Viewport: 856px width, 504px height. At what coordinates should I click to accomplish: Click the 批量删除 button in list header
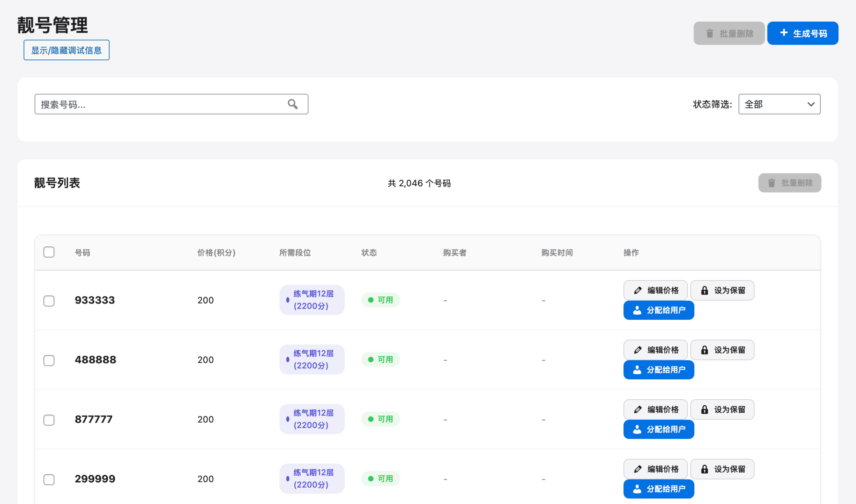coord(789,183)
